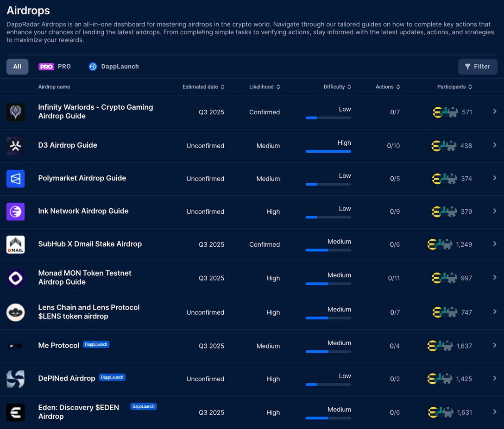504x429 pixels.
Task: Sort airdrops by Participants column
Action: [454, 87]
